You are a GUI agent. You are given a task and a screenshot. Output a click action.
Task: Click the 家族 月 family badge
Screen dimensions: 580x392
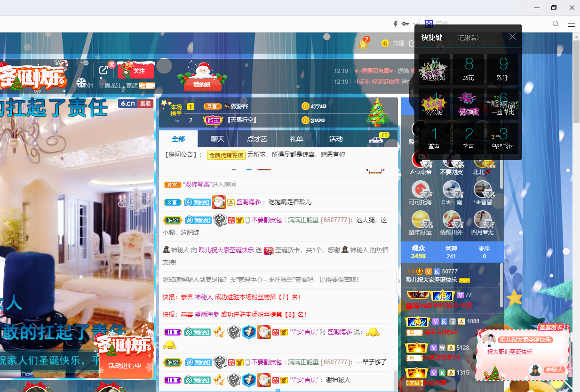147,86
